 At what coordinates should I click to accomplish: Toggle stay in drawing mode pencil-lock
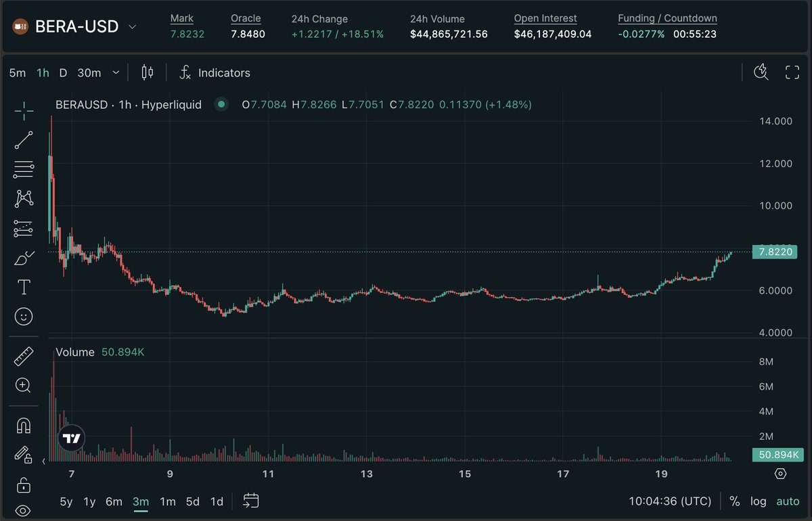24,455
